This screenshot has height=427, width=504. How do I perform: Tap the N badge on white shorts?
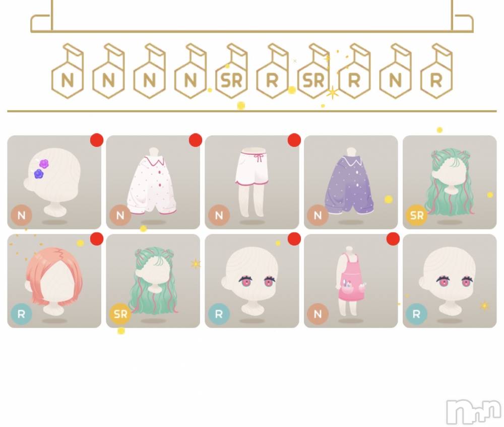219,215
